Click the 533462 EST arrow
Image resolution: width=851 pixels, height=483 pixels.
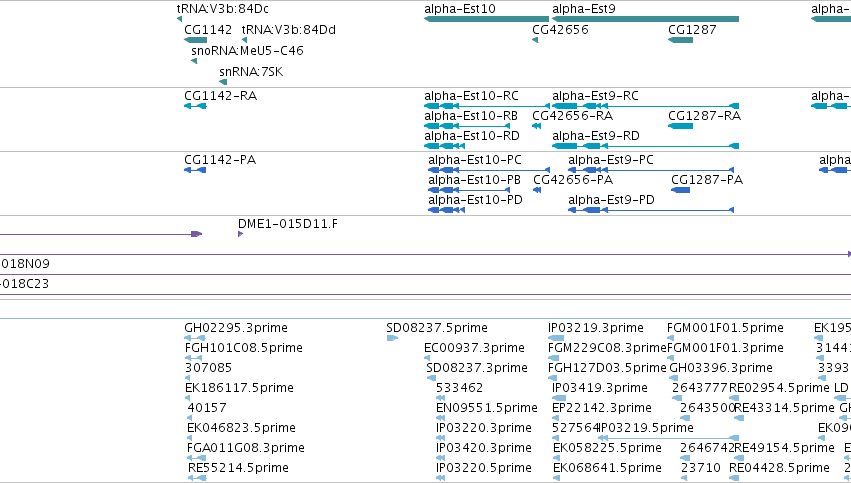coord(439,398)
